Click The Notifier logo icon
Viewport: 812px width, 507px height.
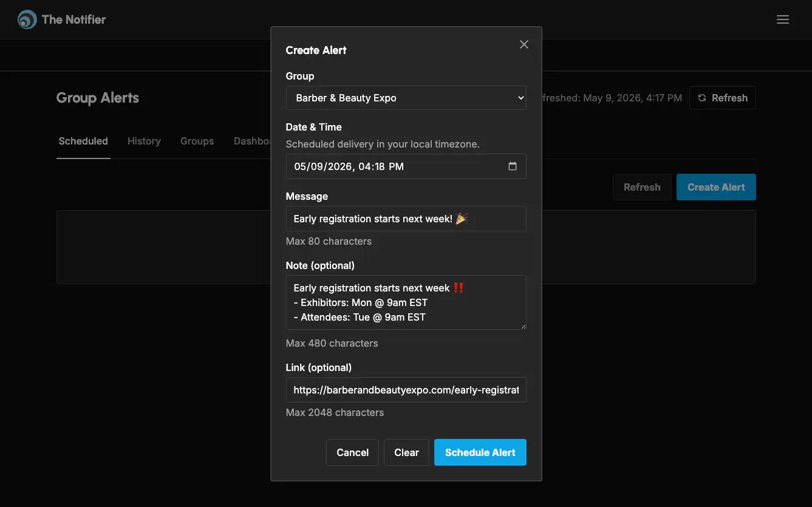pos(27,19)
